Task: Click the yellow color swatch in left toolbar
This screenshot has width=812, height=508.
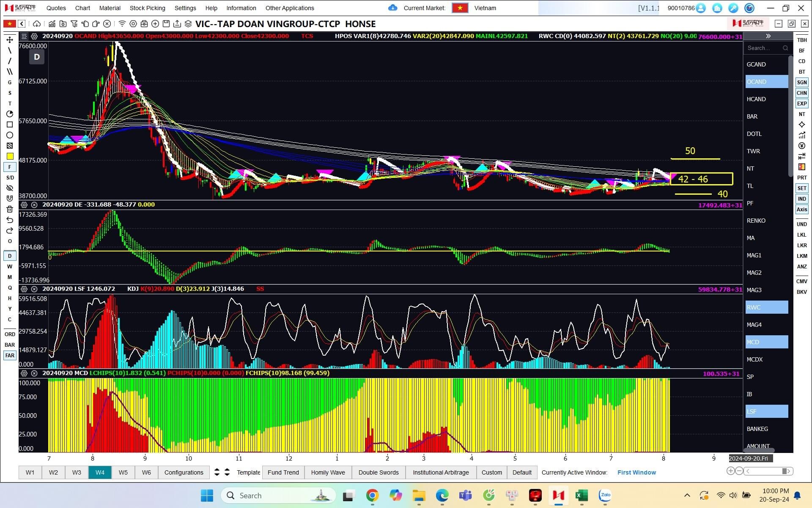Action: pos(10,156)
